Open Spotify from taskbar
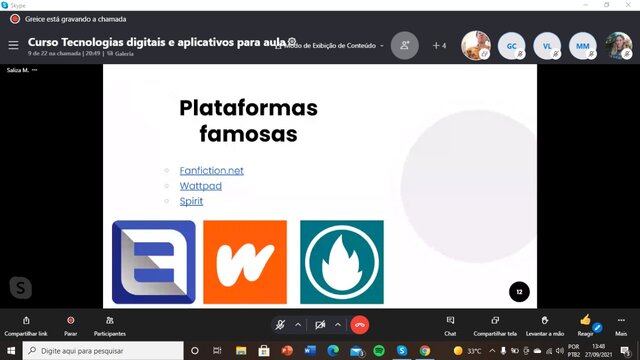Image resolution: width=640 pixels, height=360 pixels. point(379,351)
